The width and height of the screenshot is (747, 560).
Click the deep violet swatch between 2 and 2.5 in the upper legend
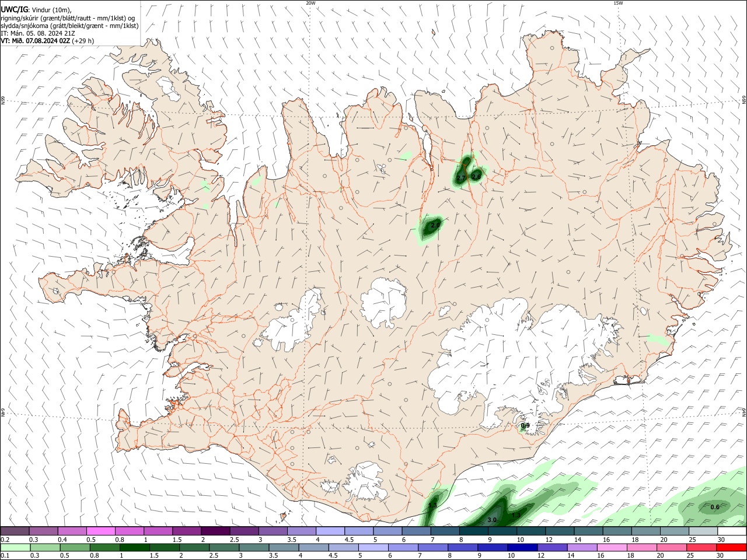pos(215,531)
